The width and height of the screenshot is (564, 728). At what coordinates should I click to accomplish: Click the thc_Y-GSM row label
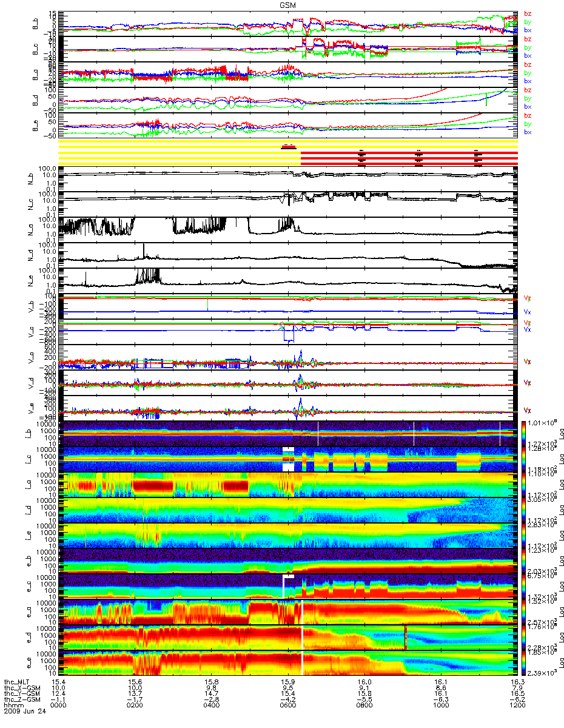[x=23, y=693]
